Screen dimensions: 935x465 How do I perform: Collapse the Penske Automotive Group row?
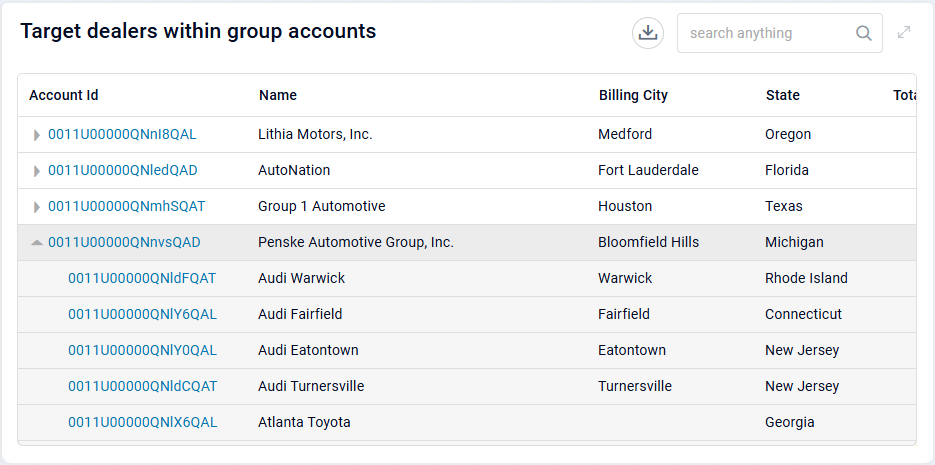pos(37,243)
